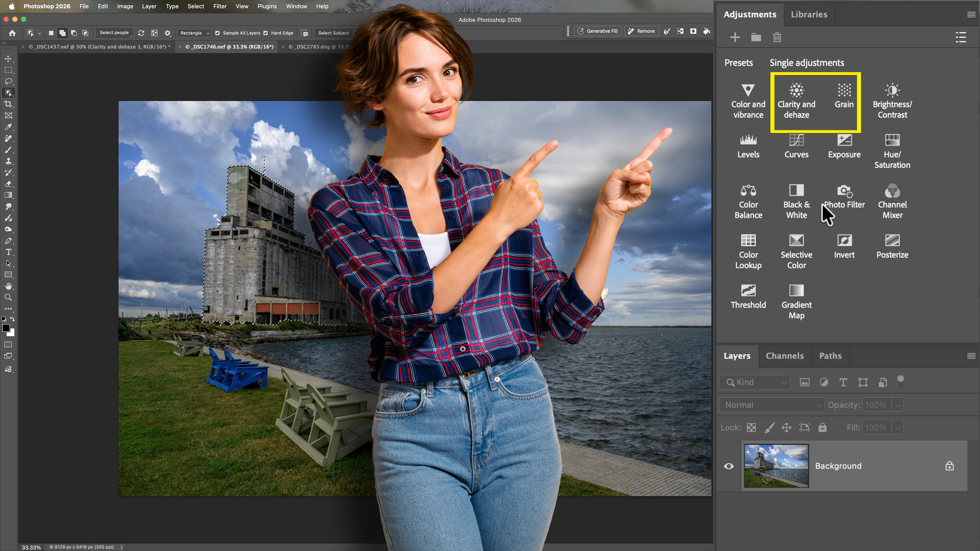Open the layer Opacity dropdown
This screenshot has height=551, width=980.
(898, 405)
